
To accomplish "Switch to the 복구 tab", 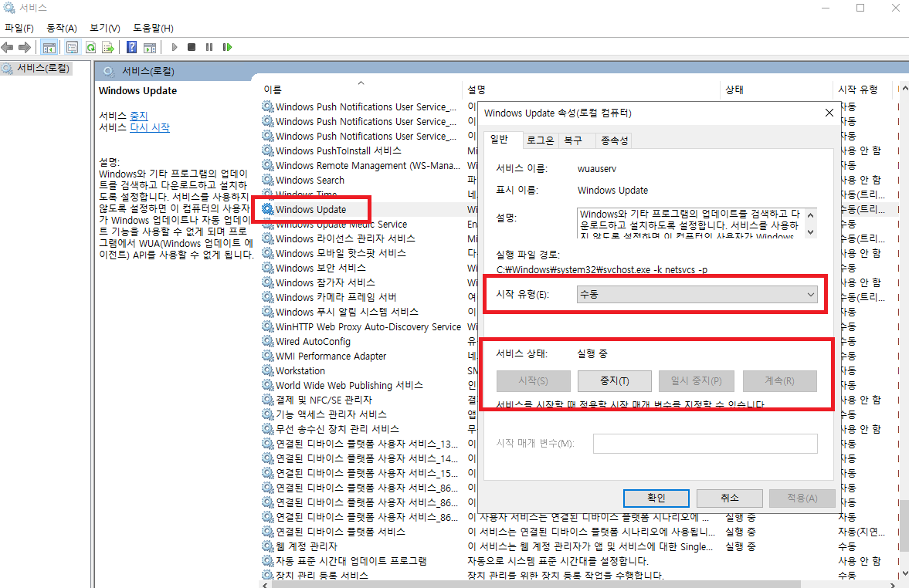I will point(573,140).
